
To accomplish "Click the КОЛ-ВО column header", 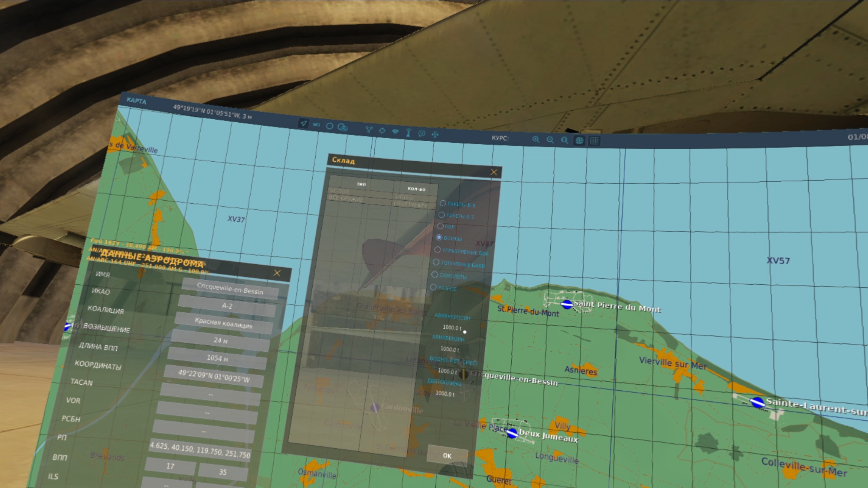I will [416, 189].
